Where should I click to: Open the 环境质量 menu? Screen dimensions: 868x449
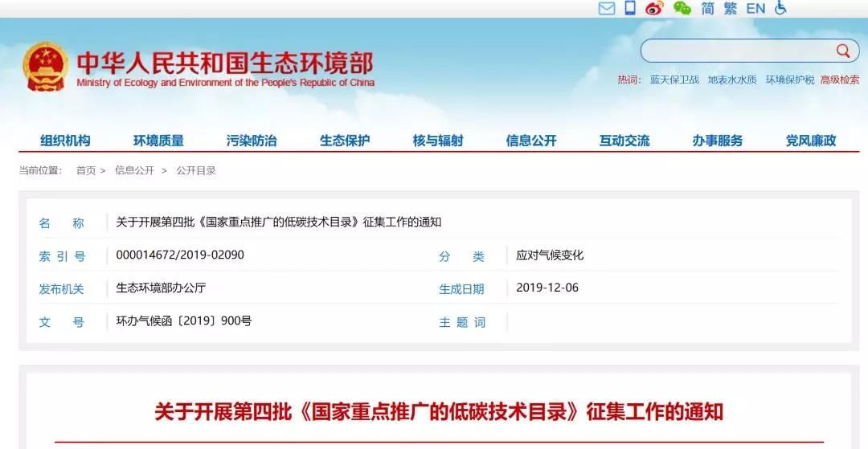click(158, 141)
